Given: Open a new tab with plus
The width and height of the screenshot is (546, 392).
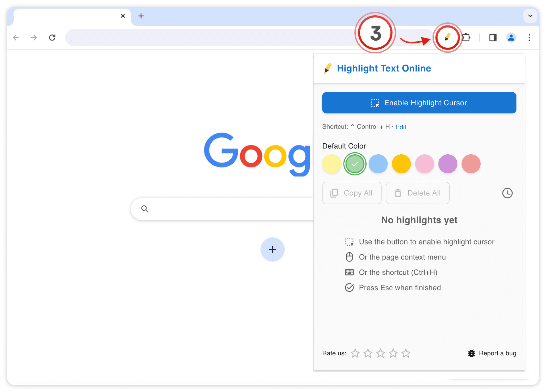Looking at the screenshot, I should (x=141, y=16).
